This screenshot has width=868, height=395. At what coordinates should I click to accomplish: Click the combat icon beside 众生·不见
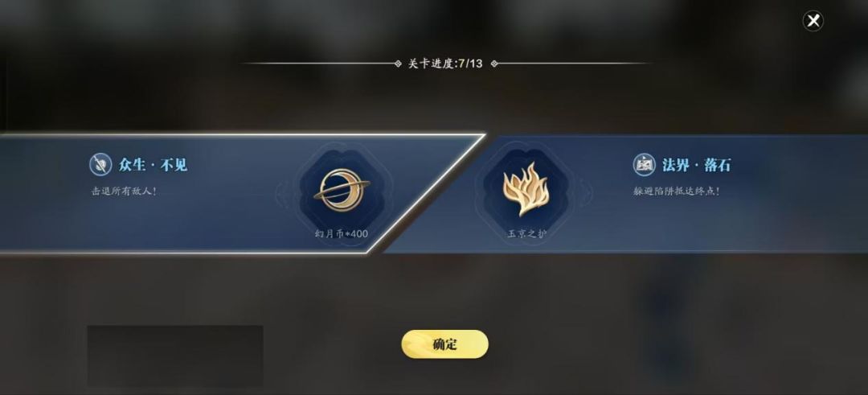[100, 165]
